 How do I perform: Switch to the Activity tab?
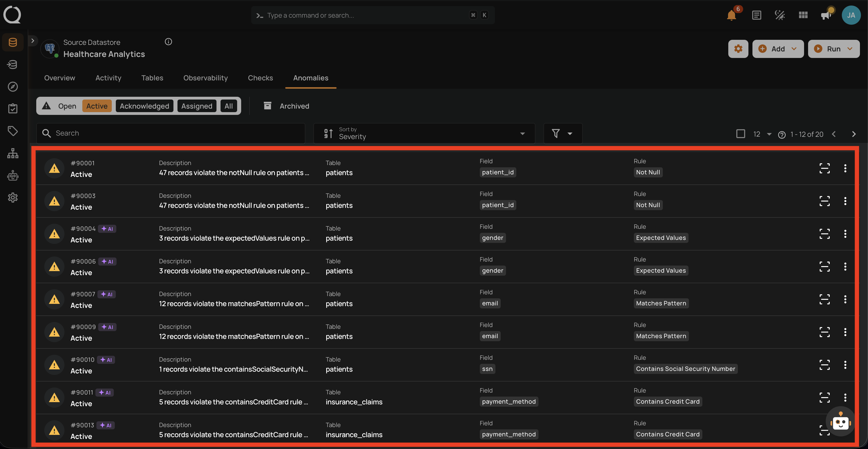point(108,78)
